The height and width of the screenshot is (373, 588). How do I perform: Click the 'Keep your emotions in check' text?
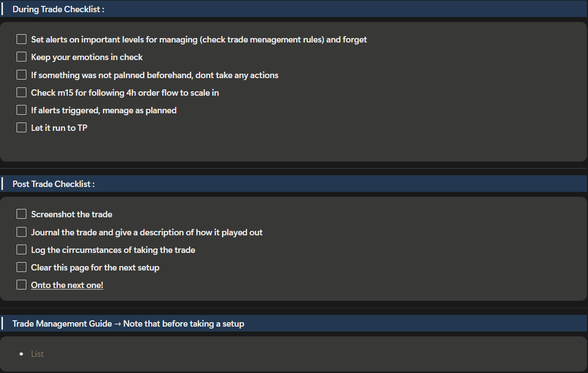point(87,57)
